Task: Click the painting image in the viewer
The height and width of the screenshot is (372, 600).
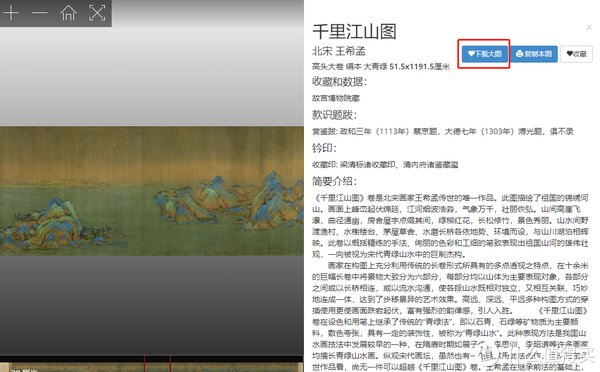Action: click(x=152, y=191)
